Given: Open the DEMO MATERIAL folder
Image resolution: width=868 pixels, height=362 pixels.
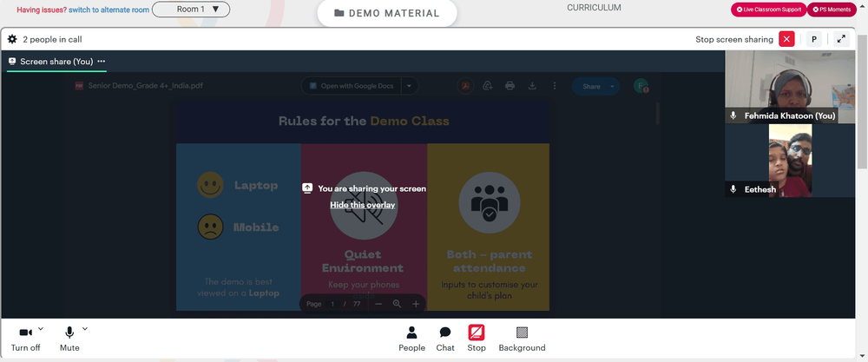Looking at the screenshot, I should (x=387, y=13).
